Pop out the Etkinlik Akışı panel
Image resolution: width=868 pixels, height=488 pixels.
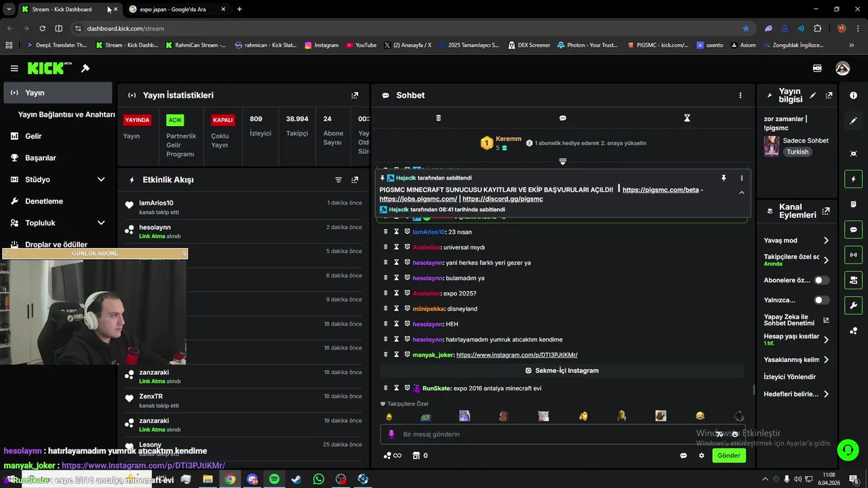[x=355, y=180]
